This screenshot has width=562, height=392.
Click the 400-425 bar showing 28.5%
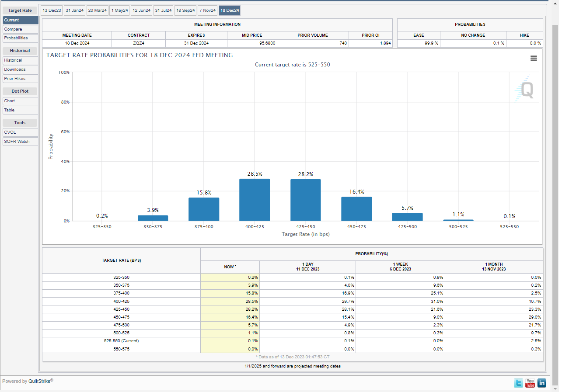[x=255, y=200]
